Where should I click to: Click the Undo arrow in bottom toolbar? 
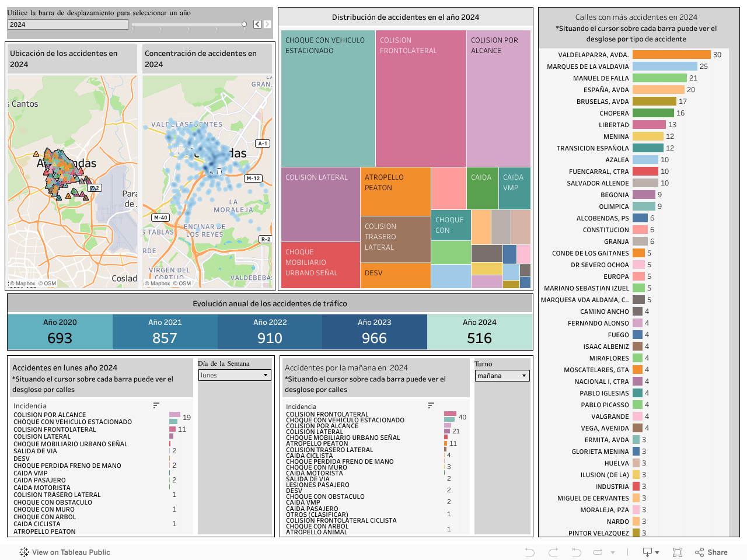[529, 552]
